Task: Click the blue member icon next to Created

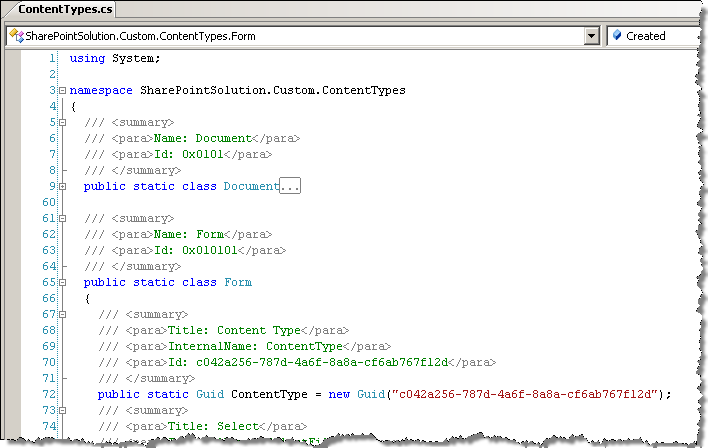Action: 617,35
